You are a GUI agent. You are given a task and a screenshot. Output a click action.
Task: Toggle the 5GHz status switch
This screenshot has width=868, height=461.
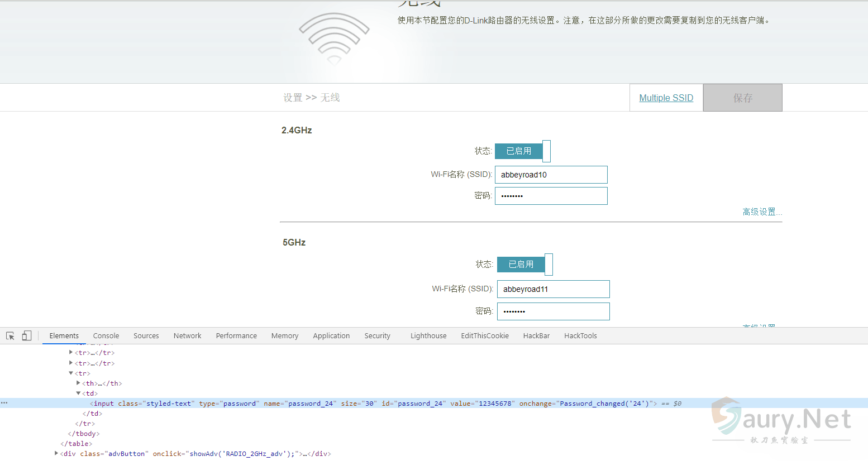(524, 265)
